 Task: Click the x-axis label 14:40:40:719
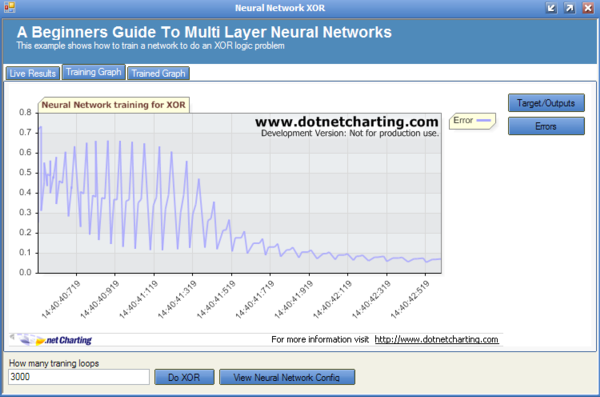click(61, 299)
